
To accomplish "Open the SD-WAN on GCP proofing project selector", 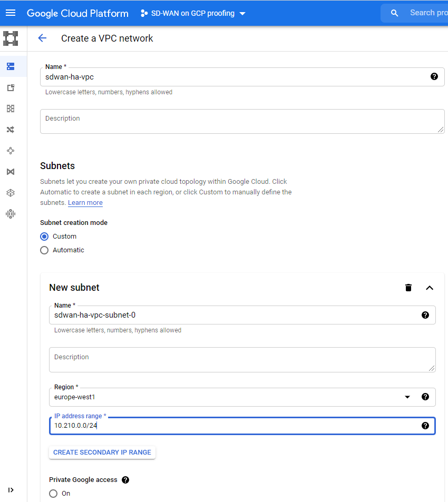I will point(193,14).
